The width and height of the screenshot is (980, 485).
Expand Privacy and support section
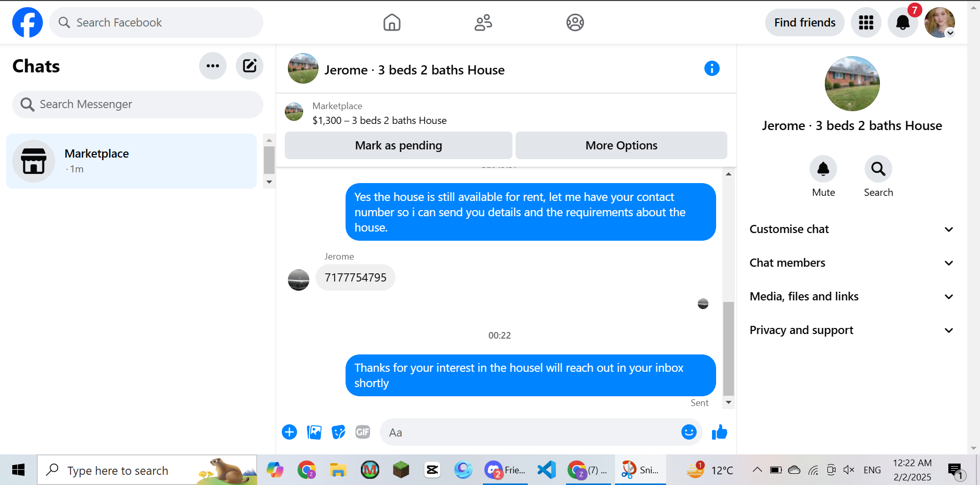click(x=851, y=330)
